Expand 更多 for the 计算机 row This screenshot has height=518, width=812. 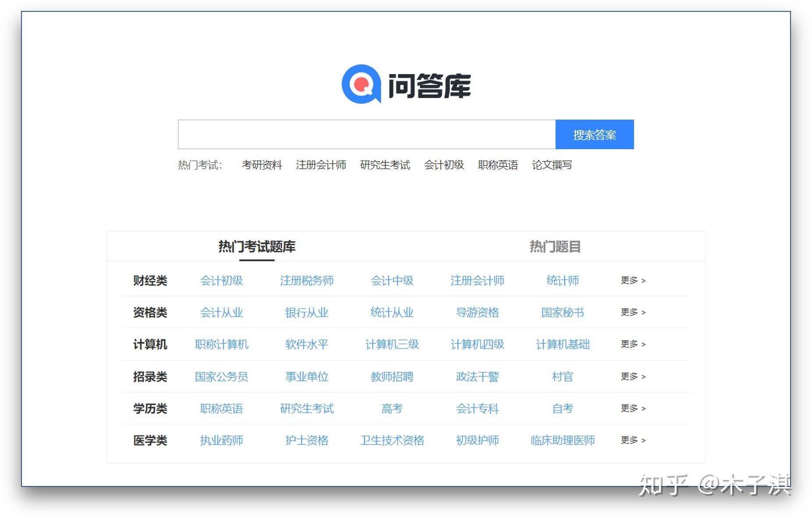click(x=632, y=345)
